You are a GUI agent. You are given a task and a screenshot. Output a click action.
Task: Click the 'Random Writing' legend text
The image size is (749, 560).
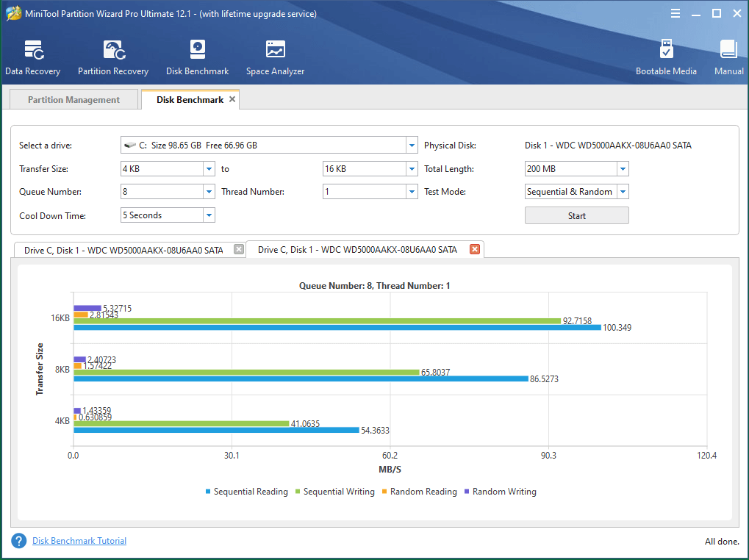pyautogui.click(x=504, y=491)
